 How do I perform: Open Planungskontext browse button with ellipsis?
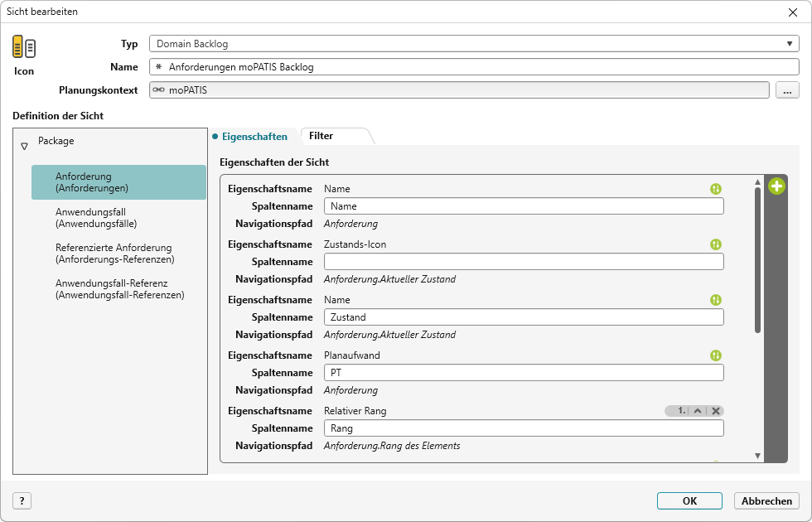coord(786,90)
